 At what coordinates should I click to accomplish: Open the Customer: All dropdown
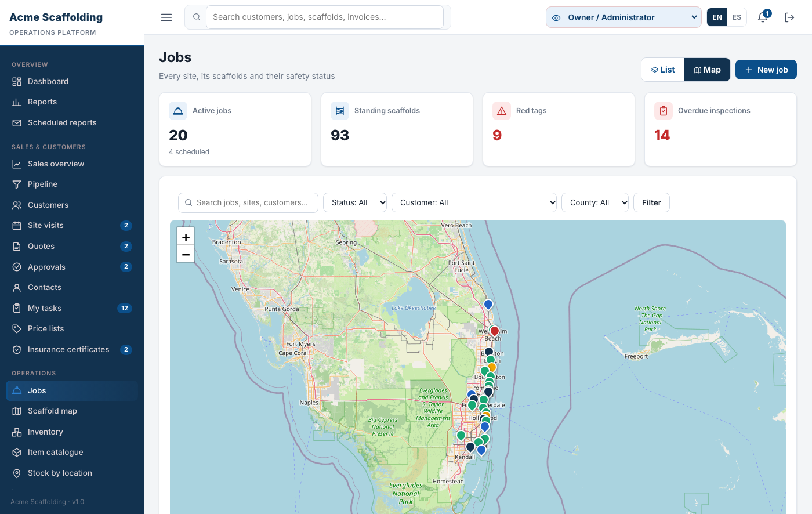point(474,202)
